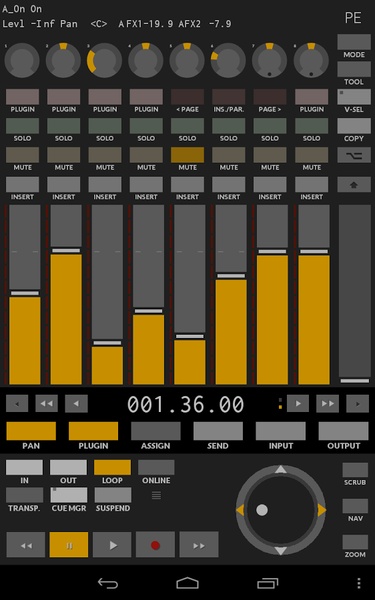Viewport: 375px width, 600px height.
Task: Start playback with the play button
Action: [112, 544]
